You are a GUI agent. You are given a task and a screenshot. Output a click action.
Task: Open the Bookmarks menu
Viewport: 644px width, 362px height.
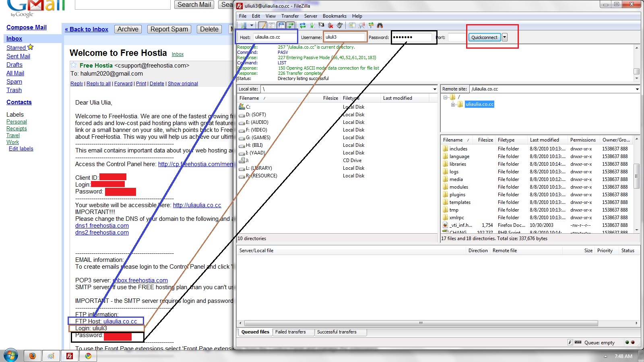334,16
